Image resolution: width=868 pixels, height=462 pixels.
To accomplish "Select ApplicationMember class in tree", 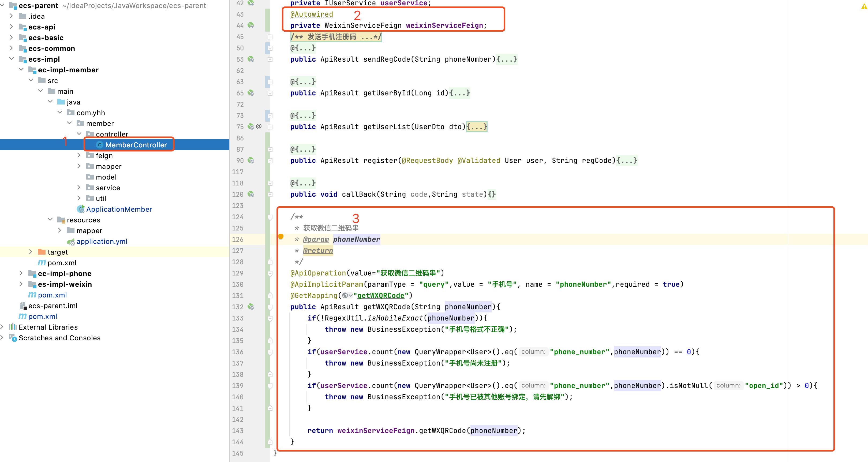I will coord(119,209).
